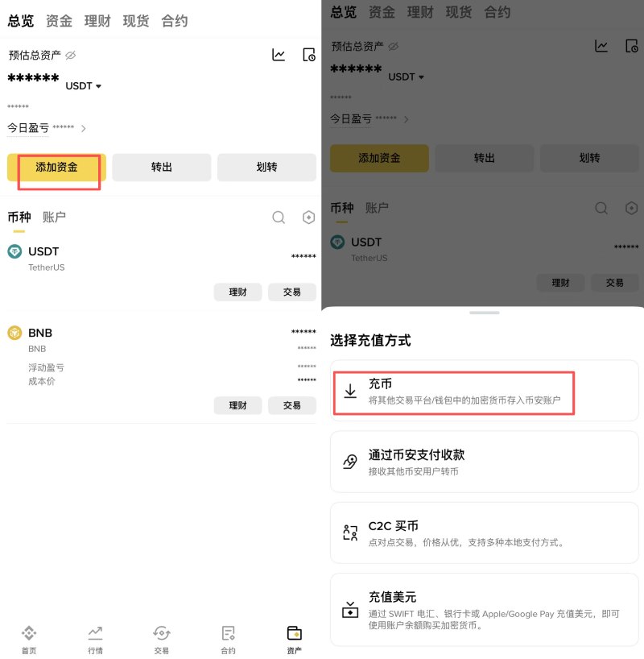Viewport: 644px width, 659px height.
Task: Expand 今日盈亏 details chevron
Action: 83,128
